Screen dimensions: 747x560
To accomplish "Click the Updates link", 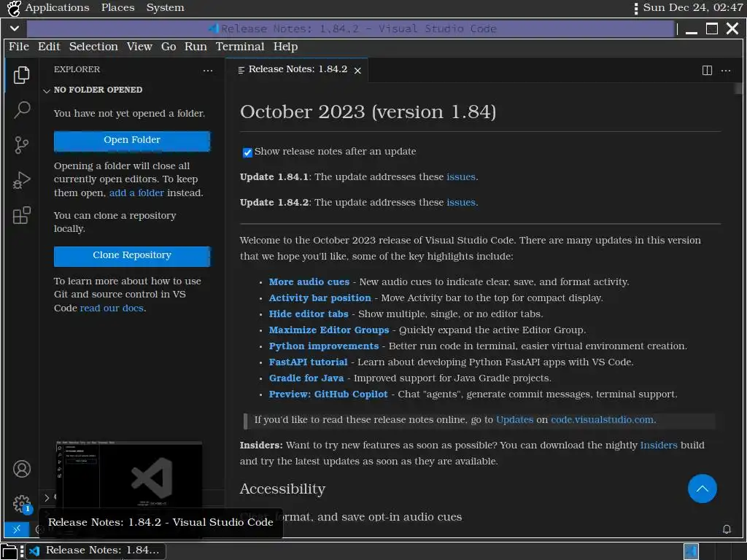I will tap(514, 420).
